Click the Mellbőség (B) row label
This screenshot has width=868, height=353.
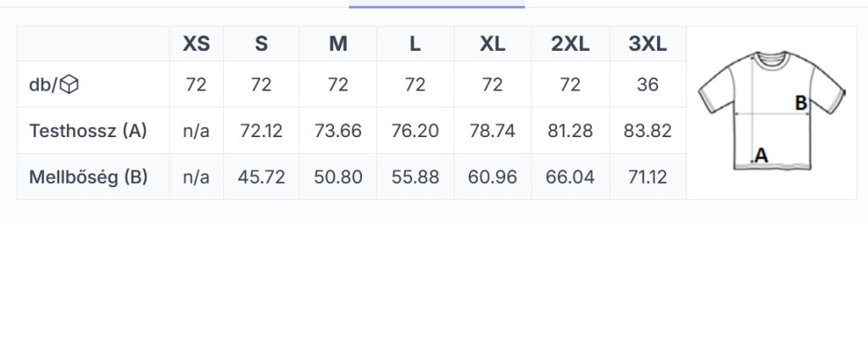click(88, 177)
